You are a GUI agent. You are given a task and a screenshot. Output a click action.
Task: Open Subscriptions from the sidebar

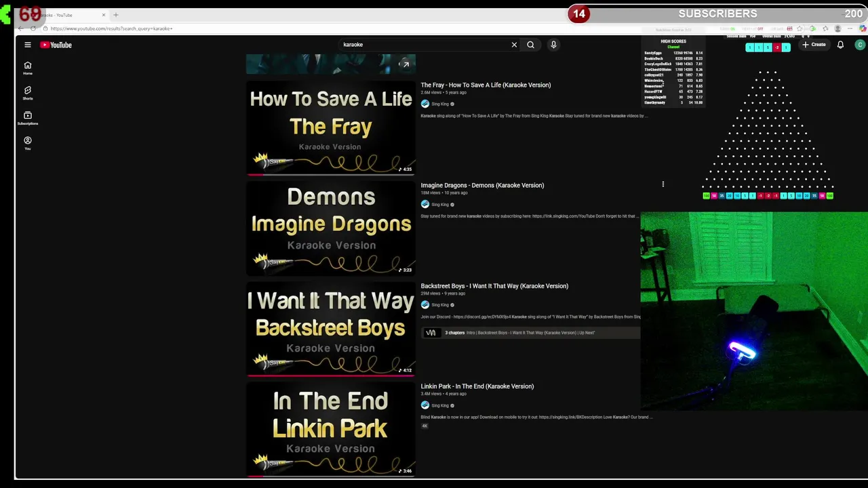click(28, 118)
